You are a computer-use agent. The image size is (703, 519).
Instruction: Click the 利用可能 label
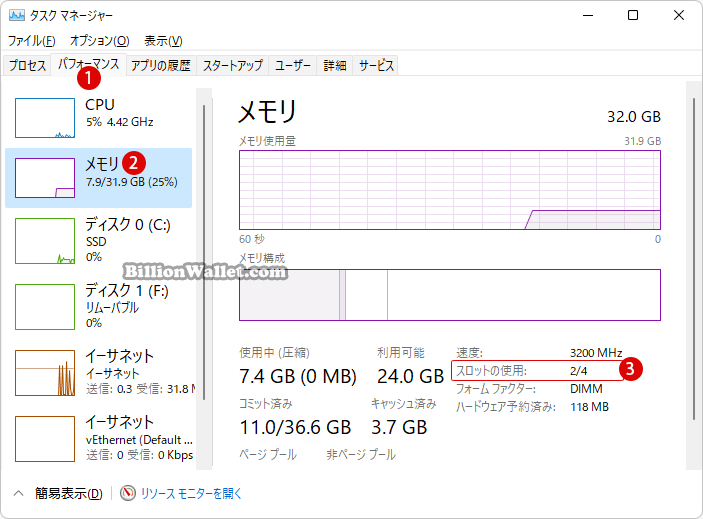(x=400, y=353)
